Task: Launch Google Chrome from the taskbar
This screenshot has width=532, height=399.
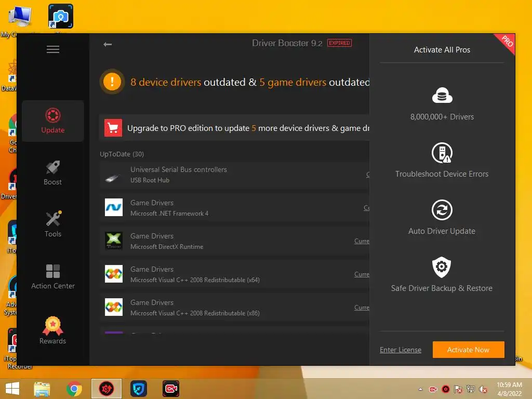Action: coord(74,389)
